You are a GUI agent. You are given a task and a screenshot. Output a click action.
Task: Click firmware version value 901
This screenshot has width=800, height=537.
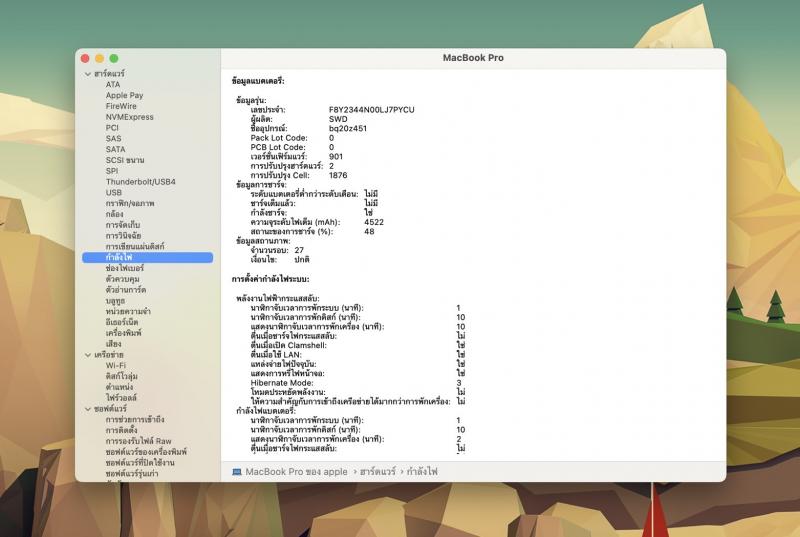(x=336, y=157)
